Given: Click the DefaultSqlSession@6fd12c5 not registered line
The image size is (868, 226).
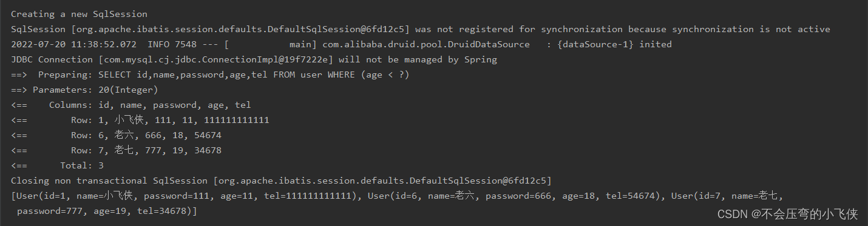Looking at the screenshot, I should tap(420, 29).
